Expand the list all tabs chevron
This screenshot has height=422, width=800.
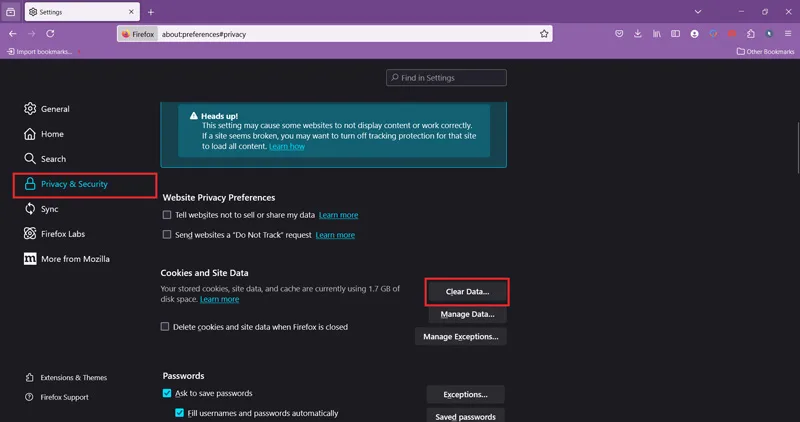(697, 12)
